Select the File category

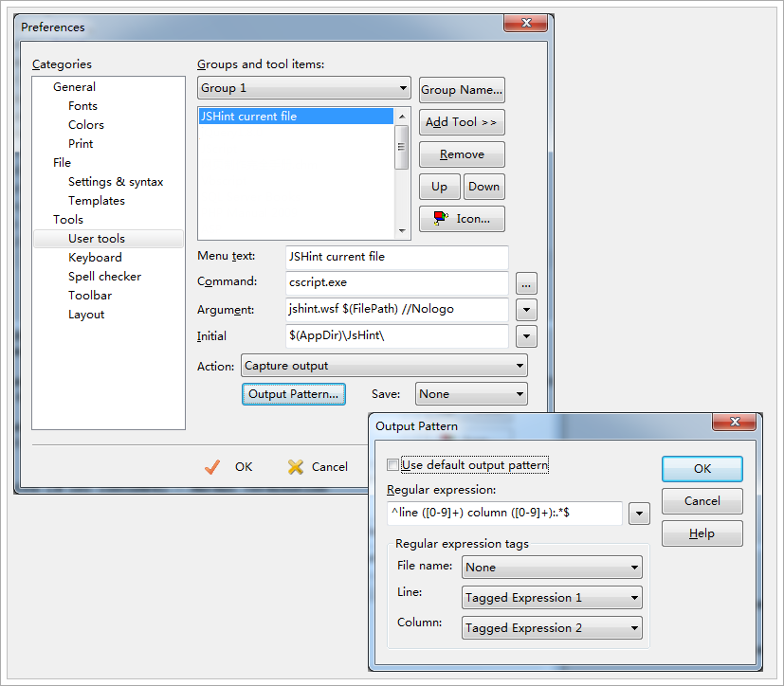coord(62,163)
